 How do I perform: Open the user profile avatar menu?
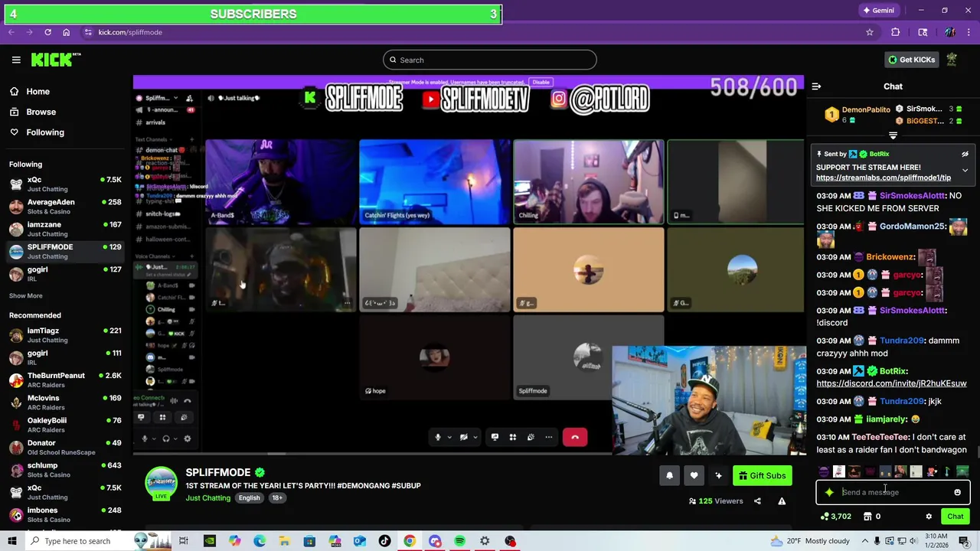(x=952, y=60)
